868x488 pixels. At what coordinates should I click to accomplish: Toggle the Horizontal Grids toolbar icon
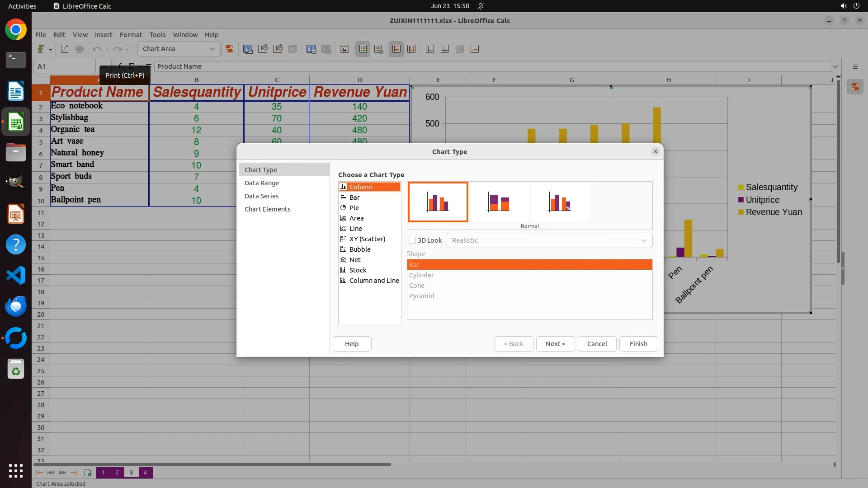click(396, 49)
